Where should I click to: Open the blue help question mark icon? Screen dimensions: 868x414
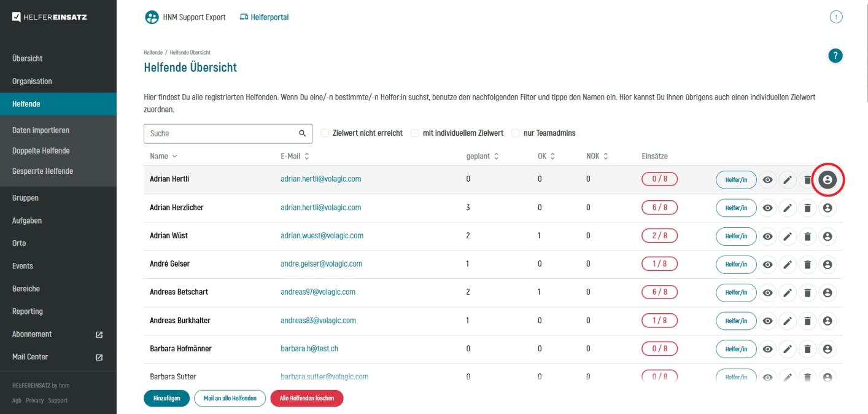pyautogui.click(x=835, y=55)
